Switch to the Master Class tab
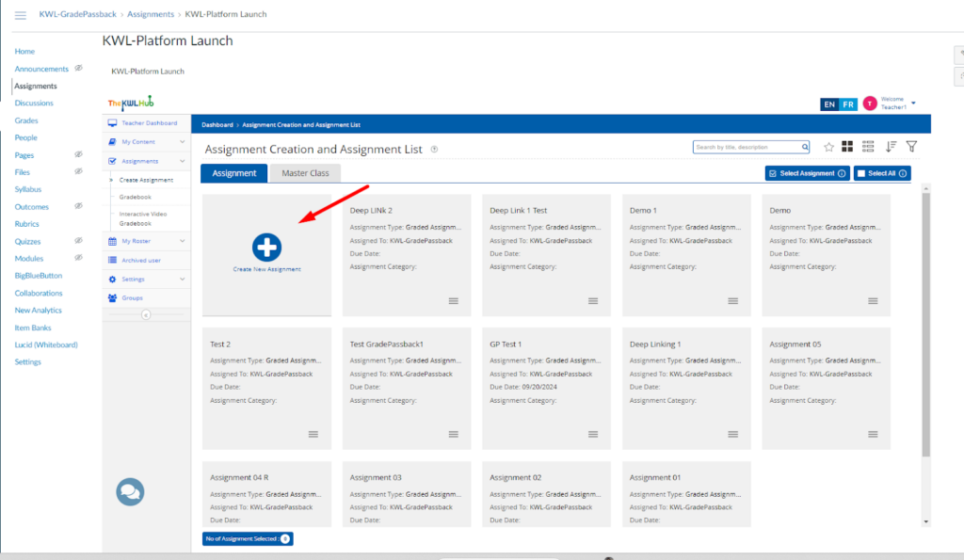964x560 pixels. (x=305, y=173)
